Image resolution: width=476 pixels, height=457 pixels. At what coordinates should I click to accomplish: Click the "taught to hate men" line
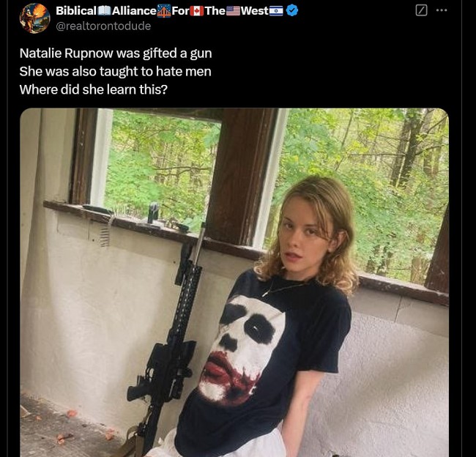(x=115, y=71)
